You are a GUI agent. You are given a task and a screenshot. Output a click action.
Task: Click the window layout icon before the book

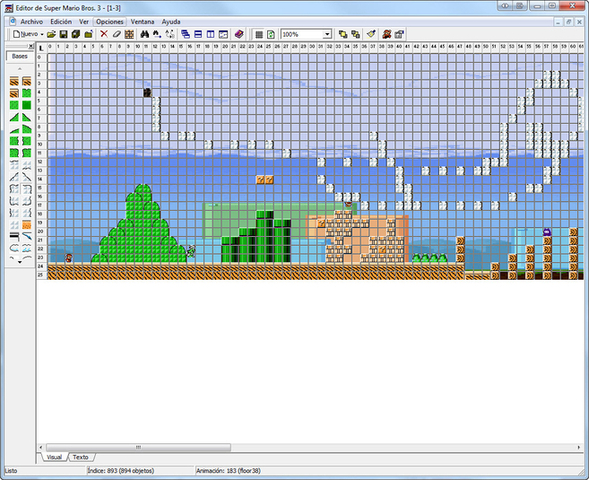click(x=224, y=34)
